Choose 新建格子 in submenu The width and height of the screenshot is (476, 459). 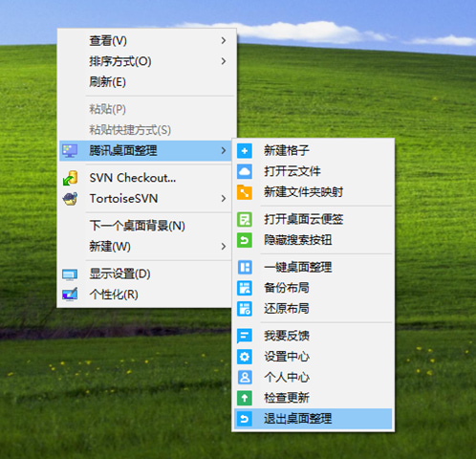pyautogui.click(x=313, y=151)
